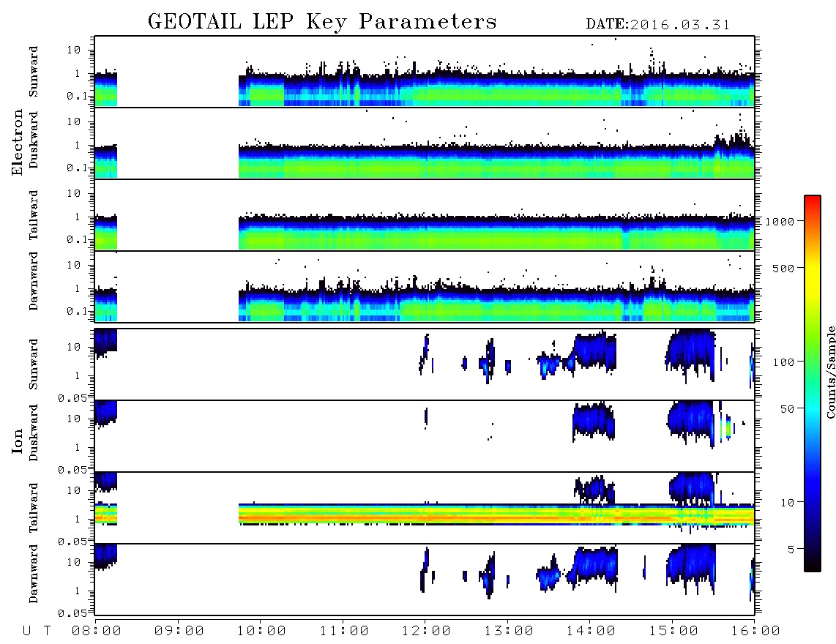Click the Electron "Duskward" panel label
Image resolution: width=836 pixels, height=644 pixels.
[x=34, y=140]
